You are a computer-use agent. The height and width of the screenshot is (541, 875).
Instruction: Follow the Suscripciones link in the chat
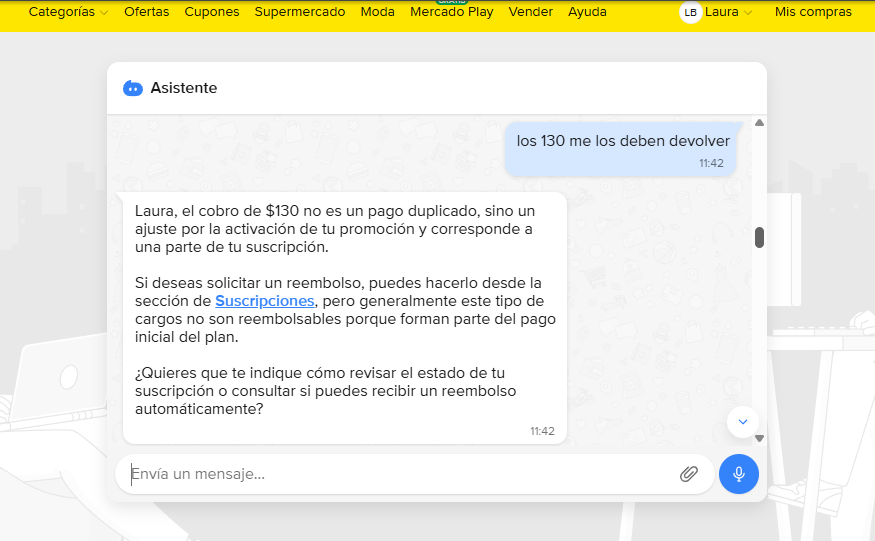(x=265, y=301)
